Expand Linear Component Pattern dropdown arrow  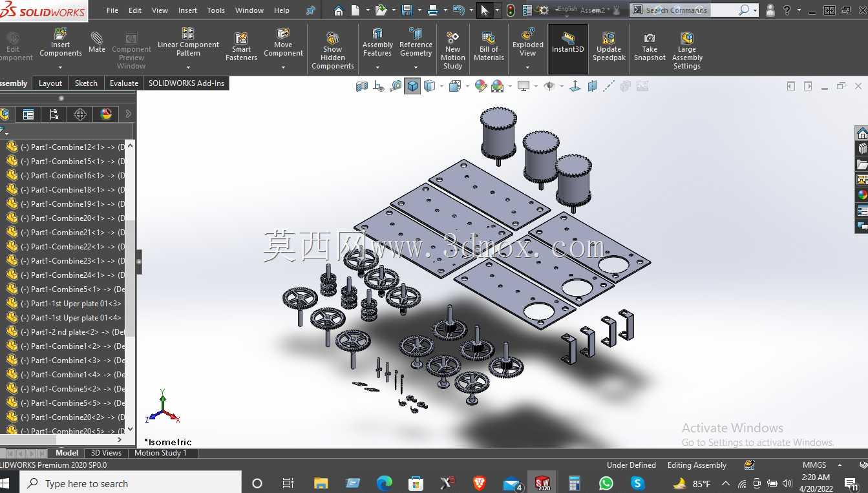188,67
